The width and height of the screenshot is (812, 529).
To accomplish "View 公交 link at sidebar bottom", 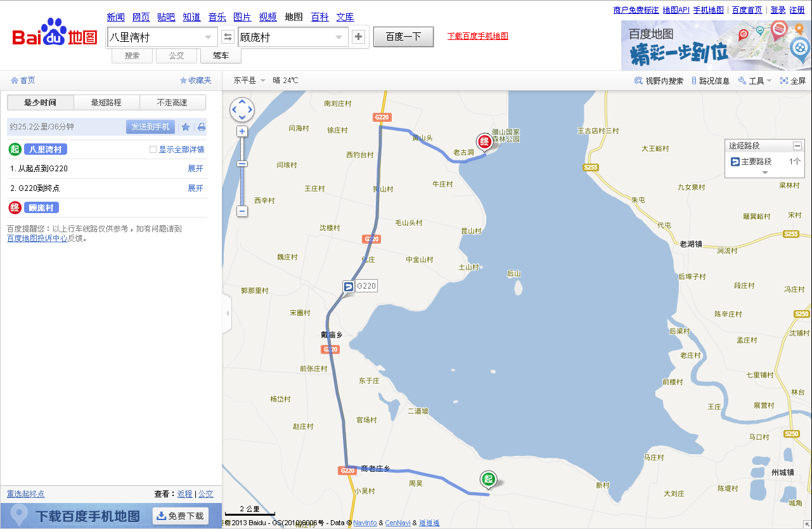I will 205,493.
